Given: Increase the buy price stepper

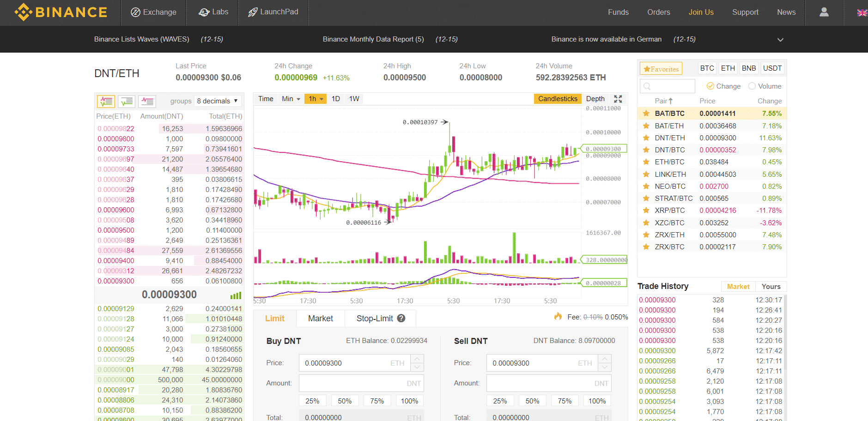Looking at the screenshot, I should coord(417,359).
